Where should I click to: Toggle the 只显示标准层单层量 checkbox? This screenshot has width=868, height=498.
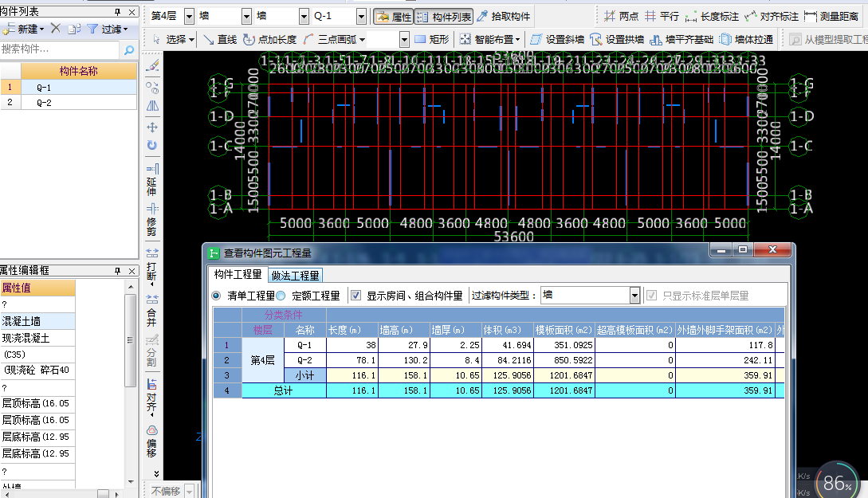coord(651,296)
